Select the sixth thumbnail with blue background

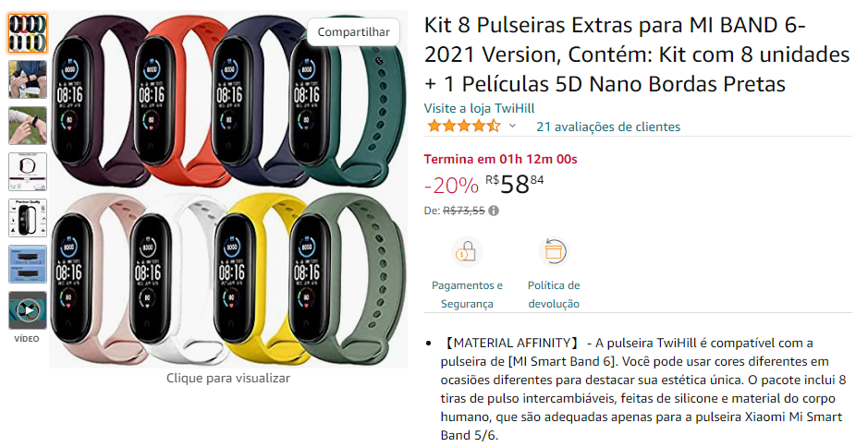click(x=28, y=264)
